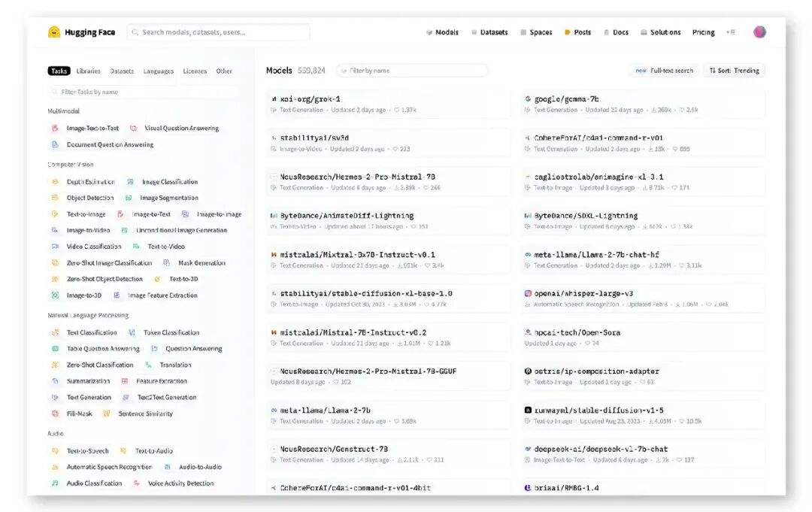
Task: Click the Filter by name field
Action: [412, 71]
